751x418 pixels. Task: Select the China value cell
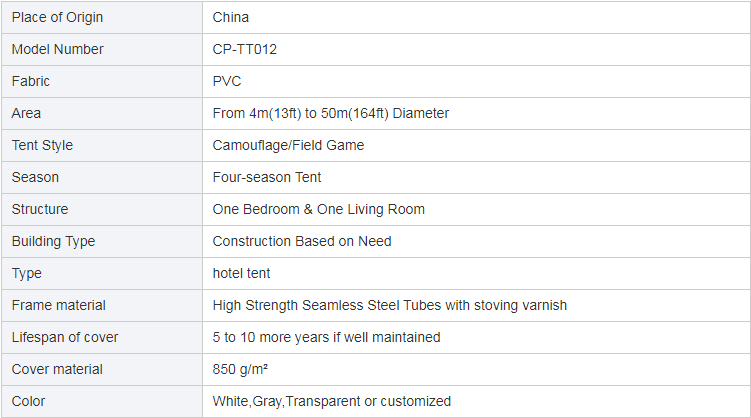coord(476,17)
